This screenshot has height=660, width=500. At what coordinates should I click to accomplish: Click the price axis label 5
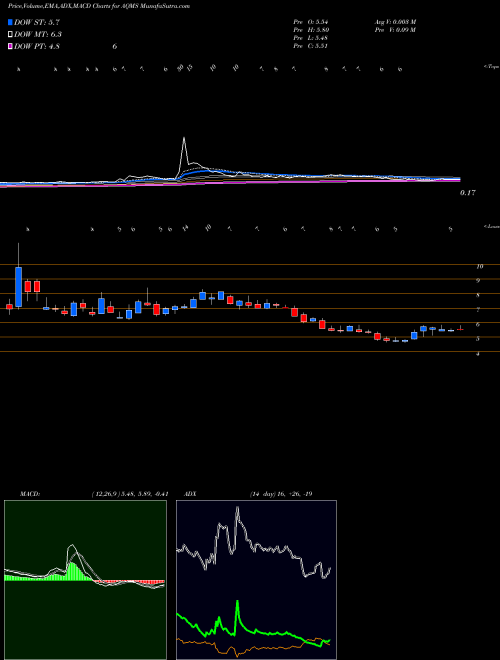click(x=478, y=339)
